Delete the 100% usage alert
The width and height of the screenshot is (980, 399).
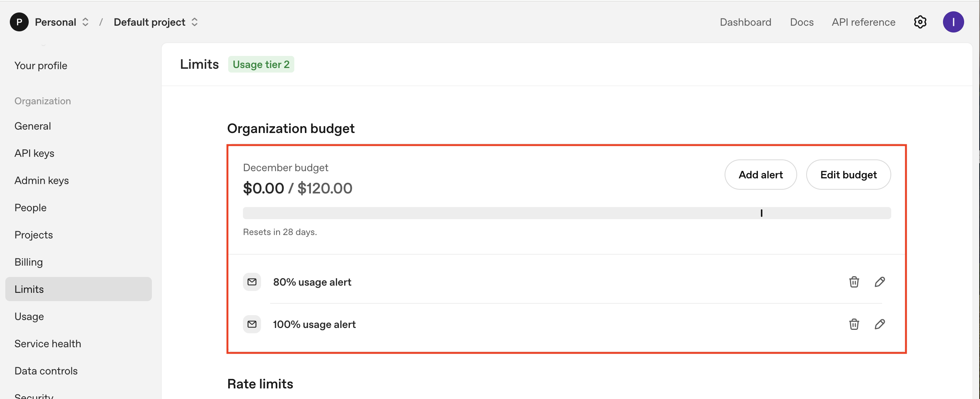coord(854,324)
